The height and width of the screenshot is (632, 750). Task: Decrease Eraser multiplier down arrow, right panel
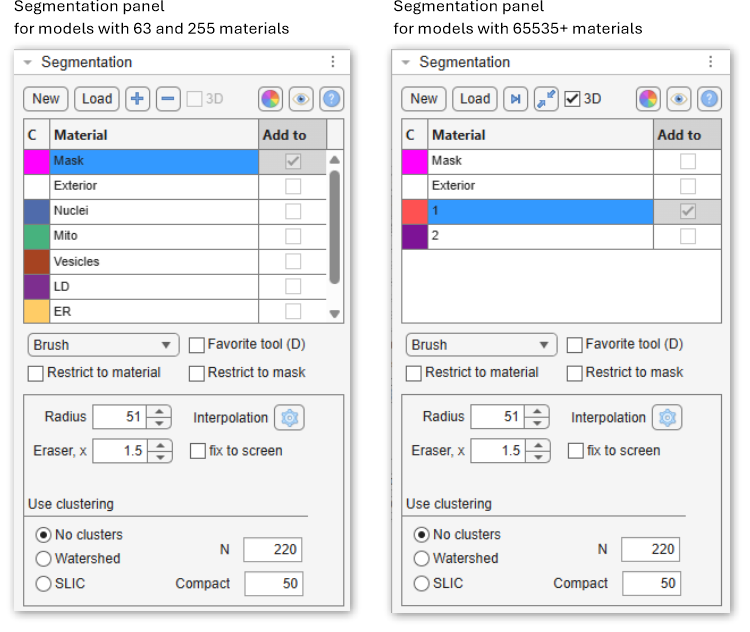tap(538, 457)
